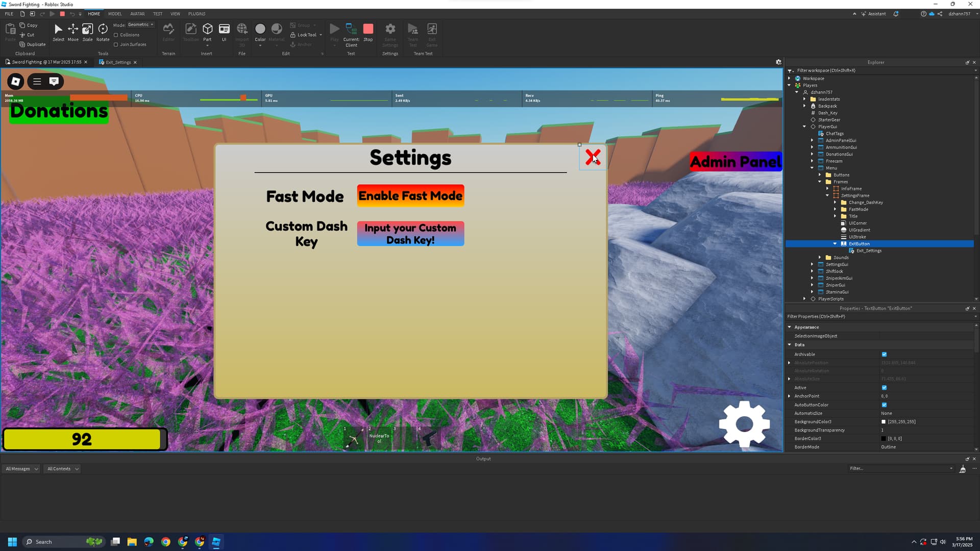Click the Donations button

click(x=59, y=111)
